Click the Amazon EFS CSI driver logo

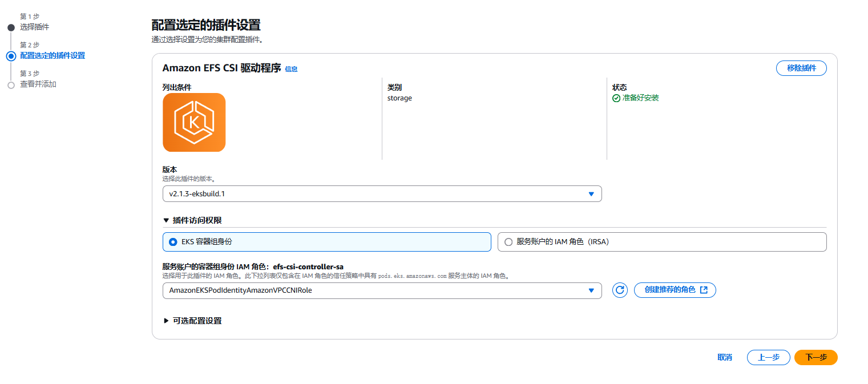194,122
